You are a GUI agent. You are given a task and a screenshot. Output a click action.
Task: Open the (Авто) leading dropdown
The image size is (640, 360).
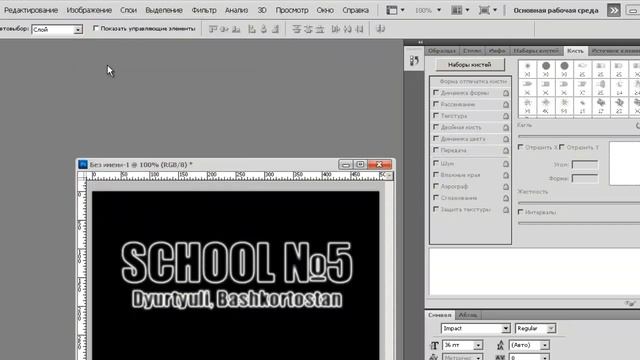click(x=544, y=345)
